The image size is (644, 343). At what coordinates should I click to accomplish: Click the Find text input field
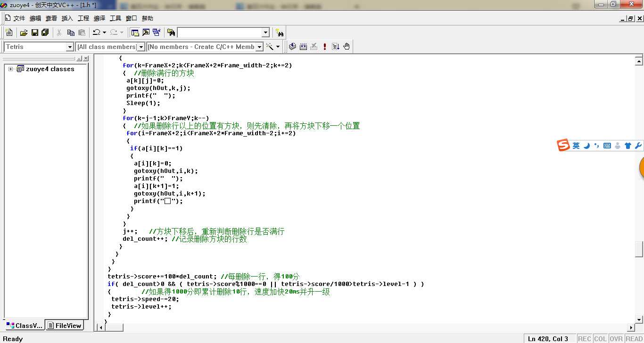[x=219, y=33]
